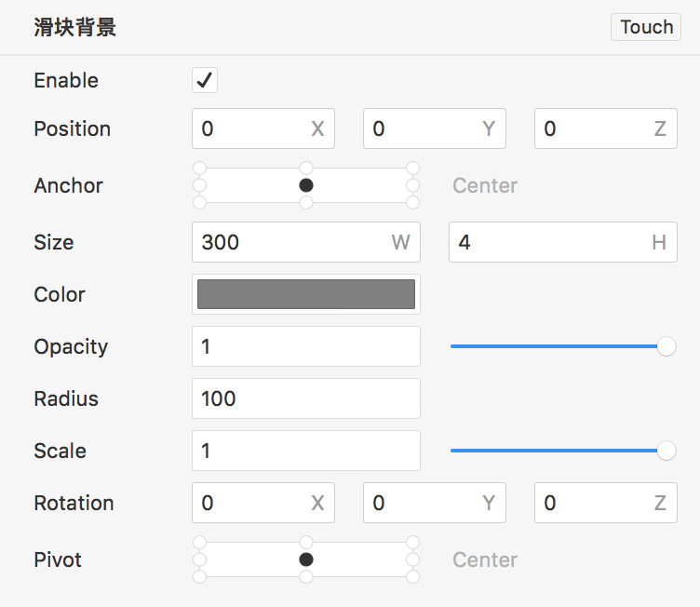The image size is (700, 607).
Task: Select middle-left Pivot point
Action: (x=199, y=560)
